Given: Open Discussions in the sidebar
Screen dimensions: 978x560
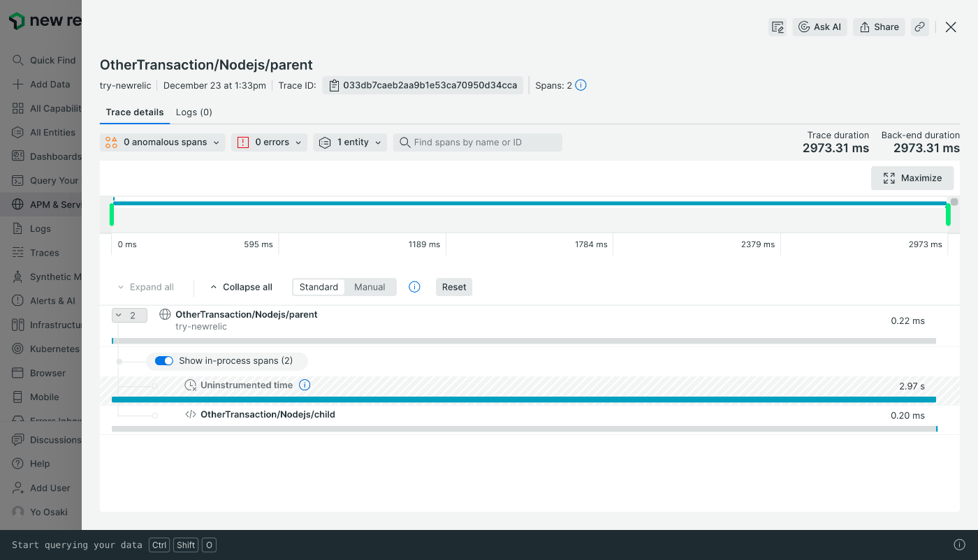Looking at the screenshot, I should pyautogui.click(x=46, y=440).
